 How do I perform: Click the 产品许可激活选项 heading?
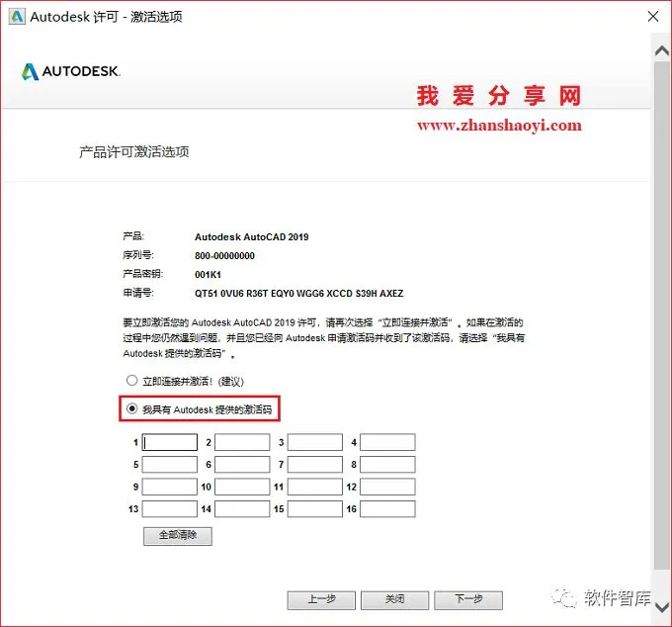tap(134, 152)
